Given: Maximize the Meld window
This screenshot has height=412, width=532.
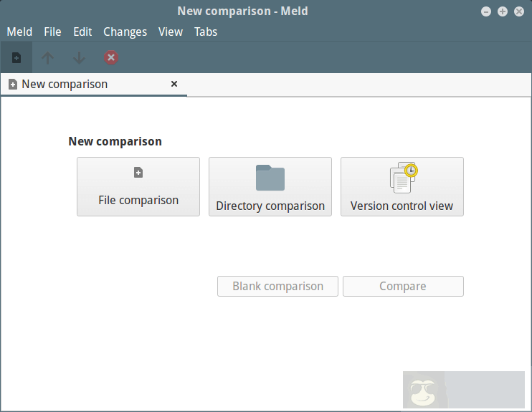Looking at the screenshot, I should 503,11.
